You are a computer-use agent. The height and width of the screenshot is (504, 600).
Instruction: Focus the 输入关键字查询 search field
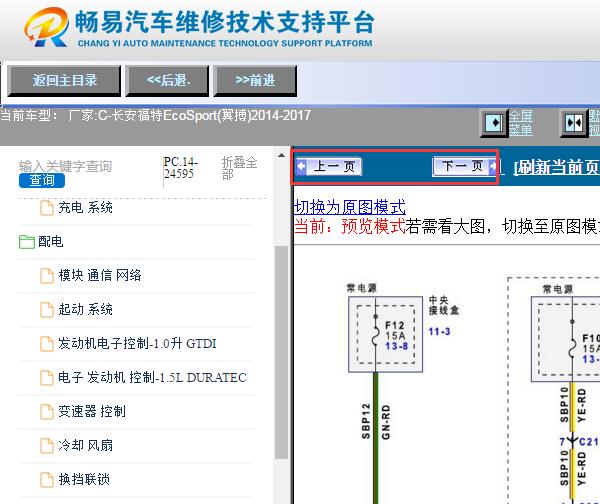pyautogui.click(x=65, y=166)
